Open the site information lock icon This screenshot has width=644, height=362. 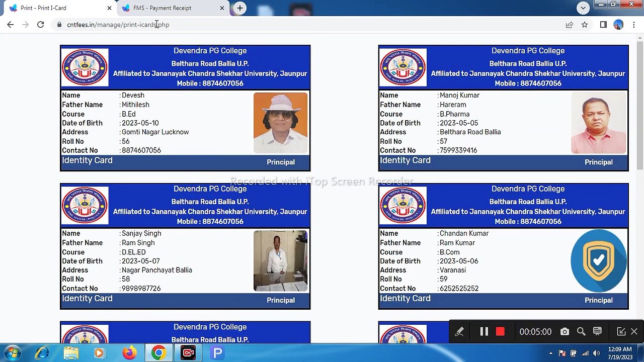point(59,25)
